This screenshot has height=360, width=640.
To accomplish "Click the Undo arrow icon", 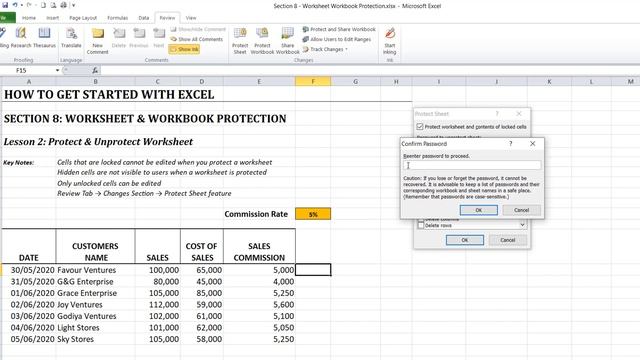I will point(15,5).
